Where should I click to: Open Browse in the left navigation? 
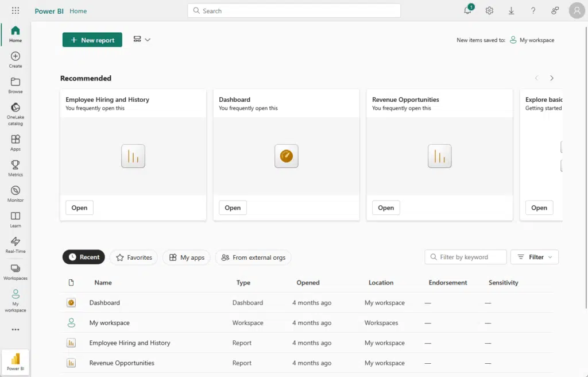click(16, 85)
